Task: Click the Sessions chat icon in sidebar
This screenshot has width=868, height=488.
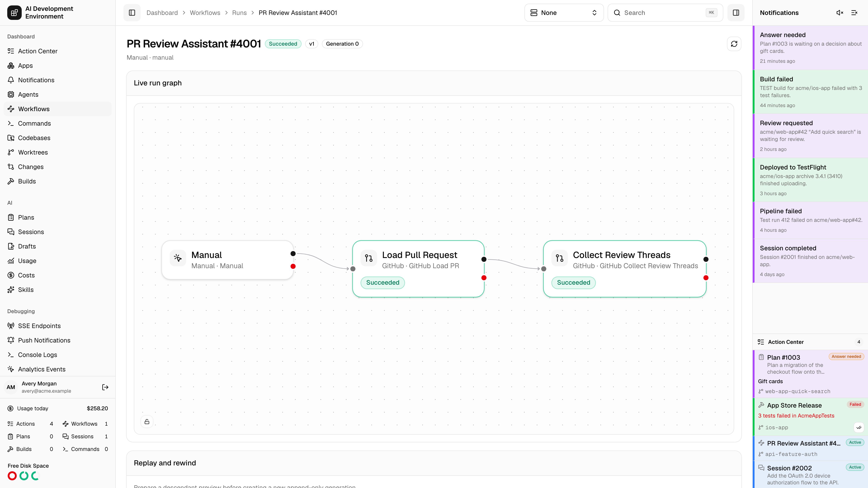Action: (11, 232)
